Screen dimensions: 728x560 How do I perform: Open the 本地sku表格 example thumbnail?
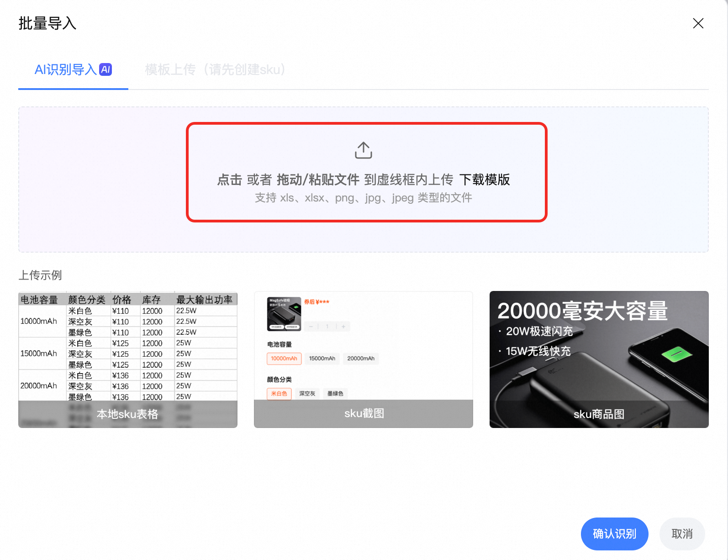point(128,359)
